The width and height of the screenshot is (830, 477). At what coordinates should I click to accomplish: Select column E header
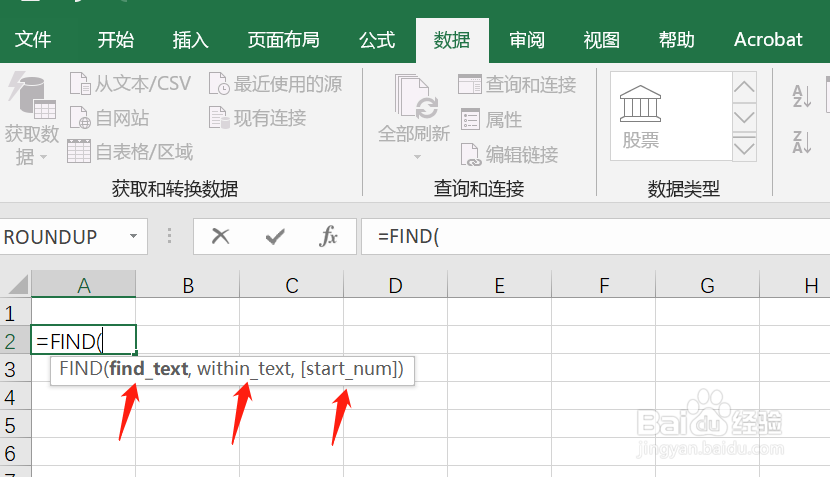(499, 285)
